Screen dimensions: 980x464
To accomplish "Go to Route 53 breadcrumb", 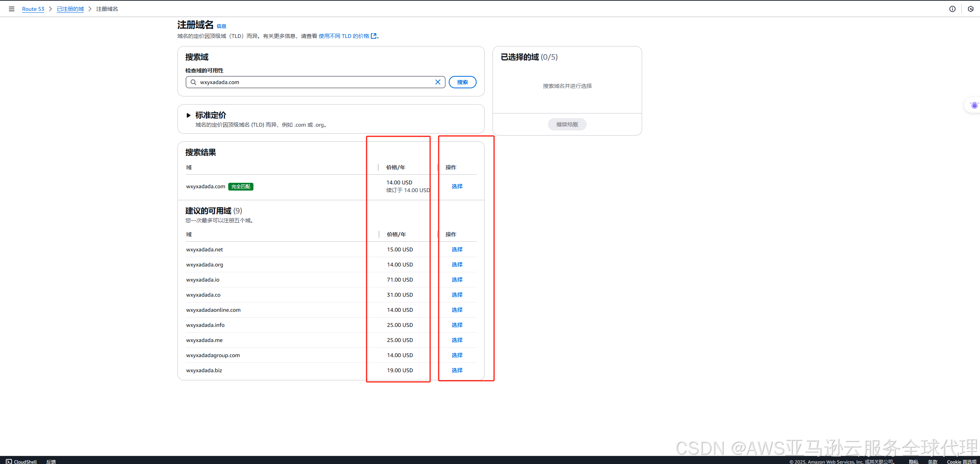I will (x=33, y=9).
